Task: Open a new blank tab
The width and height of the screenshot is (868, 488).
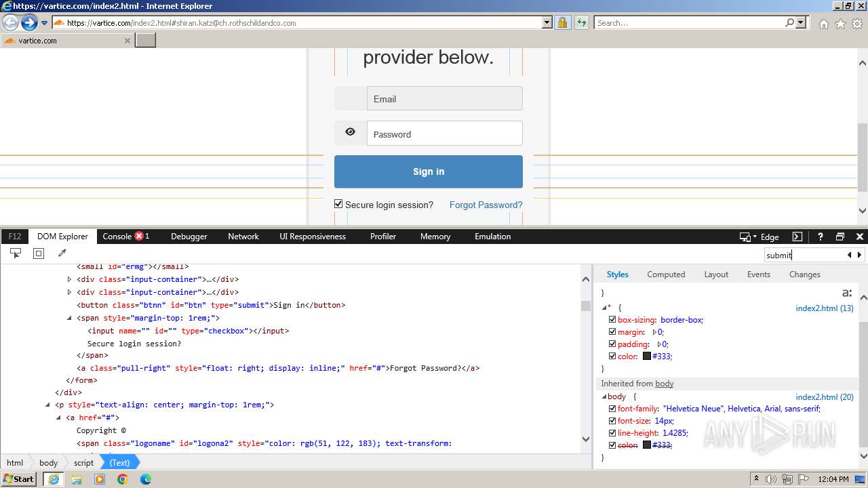Action: pyautogui.click(x=146, y=41)
